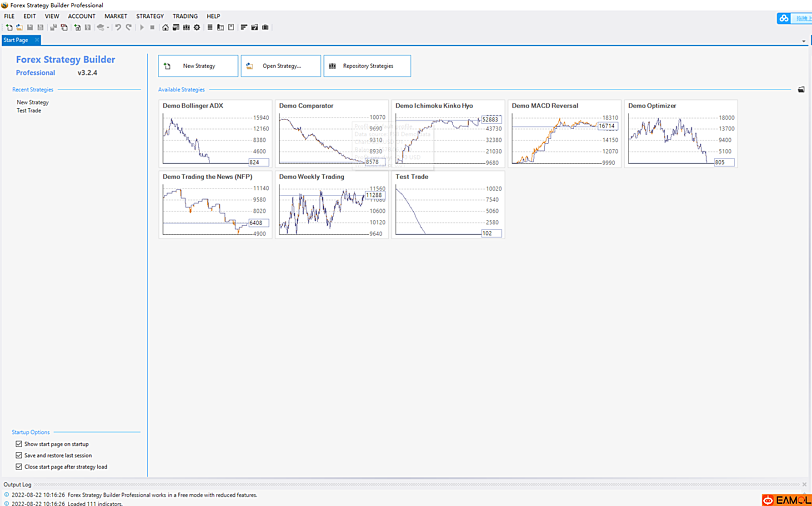Click the Save As floppy toolbar icon
812x506 pixels.
point(40,27)
